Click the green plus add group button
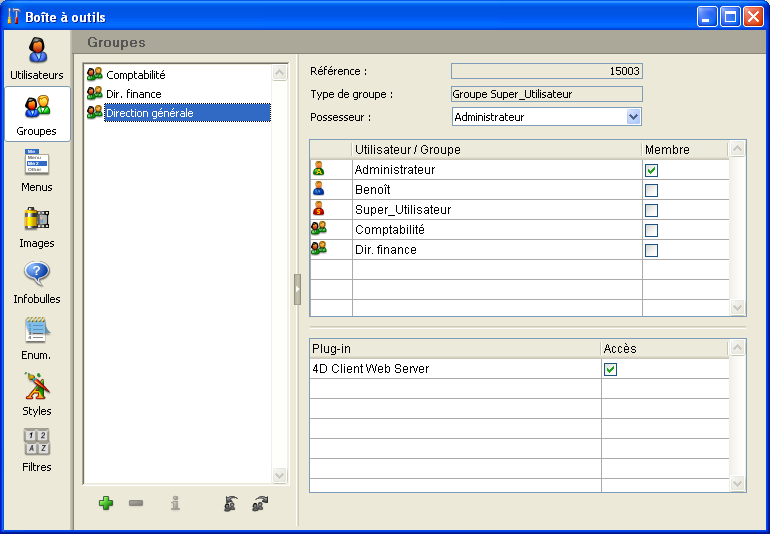770x534 pixels. (106, 503)
